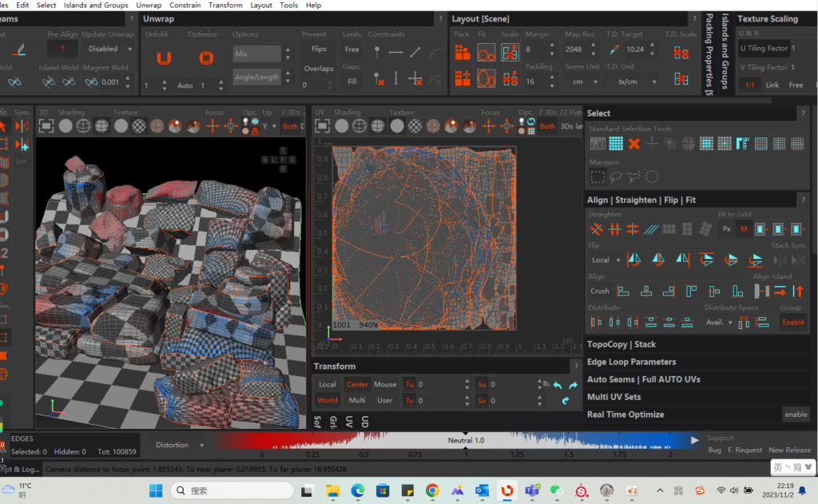Click the Align Island up arrow icon

(798, 291)
